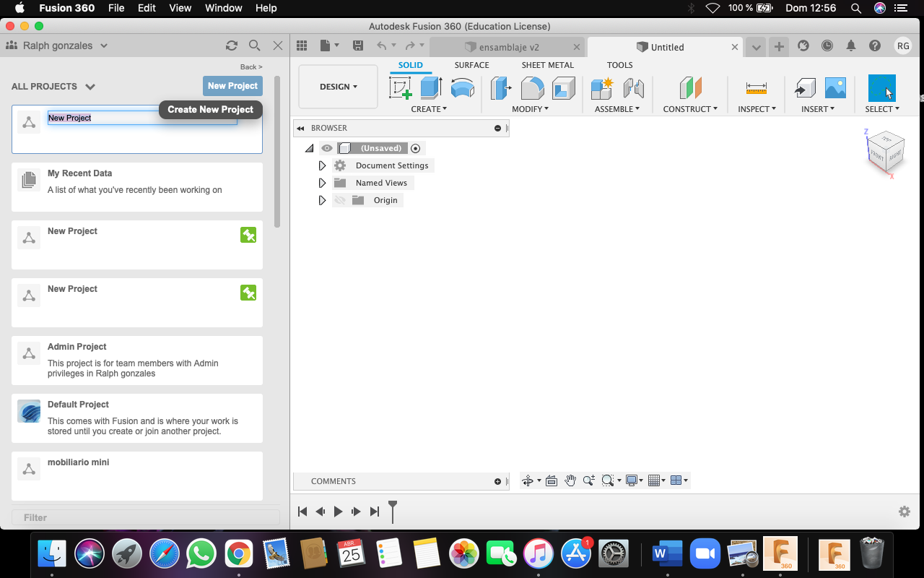Image resolution: width=924 pixels, height=578 pixels.
Task: Select the Pan hand tool
Action: [570, 480]
